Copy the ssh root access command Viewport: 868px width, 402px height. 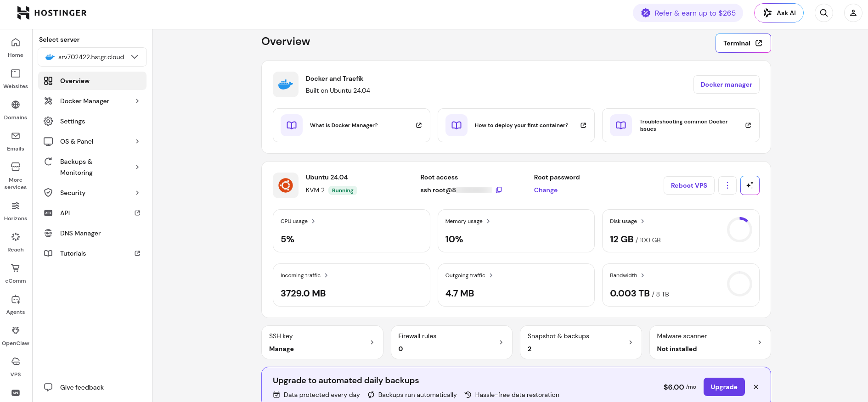click(499, 190)
